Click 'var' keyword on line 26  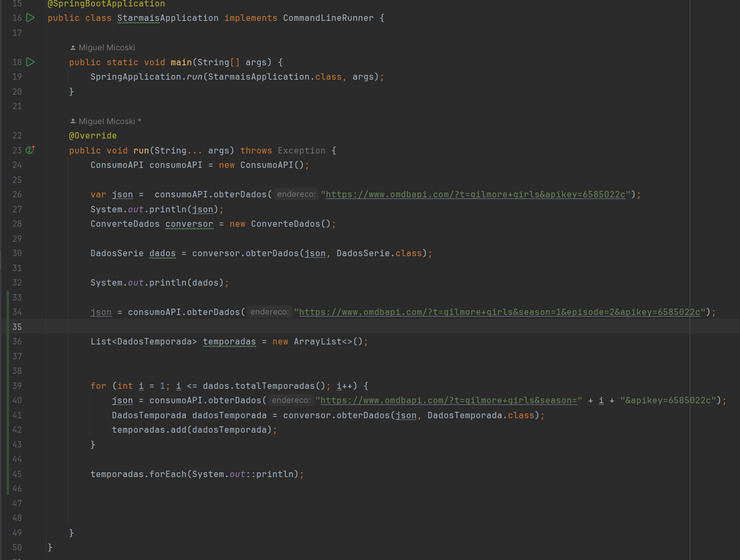(98, 195)
